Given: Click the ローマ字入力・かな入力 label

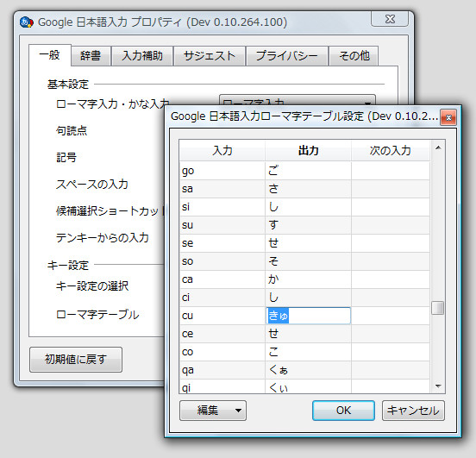Looking at the screenshot, I should click(x=113, y=104).
